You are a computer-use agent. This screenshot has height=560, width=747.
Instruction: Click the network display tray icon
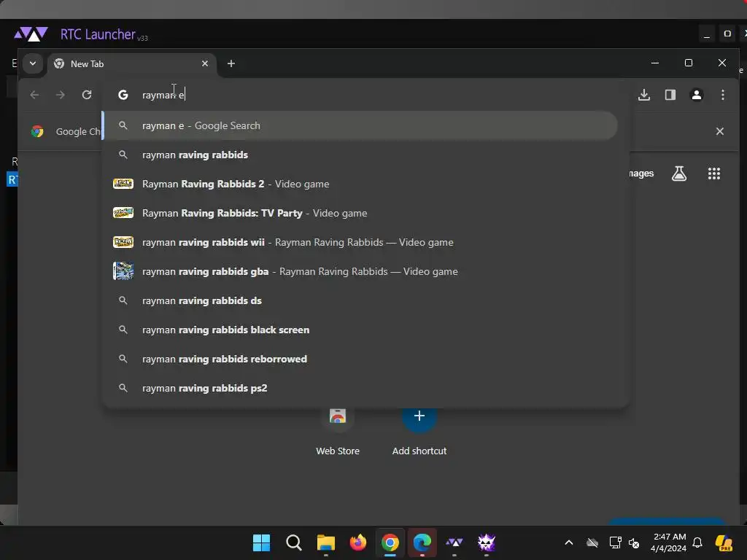615,542
